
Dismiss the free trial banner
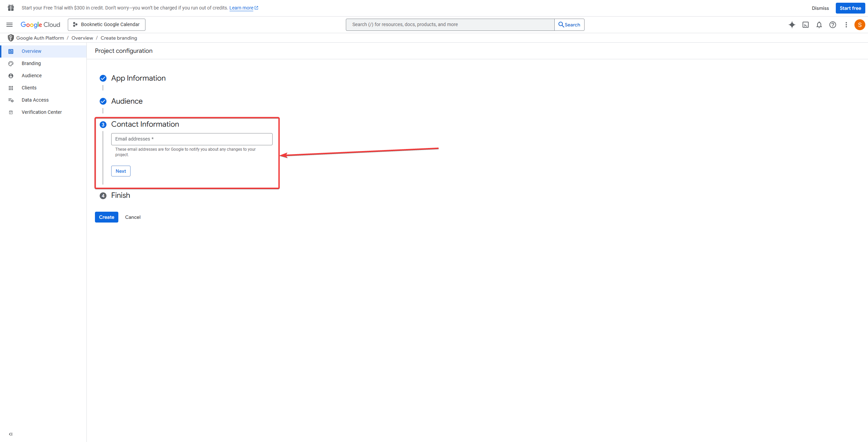coord(820,8)
